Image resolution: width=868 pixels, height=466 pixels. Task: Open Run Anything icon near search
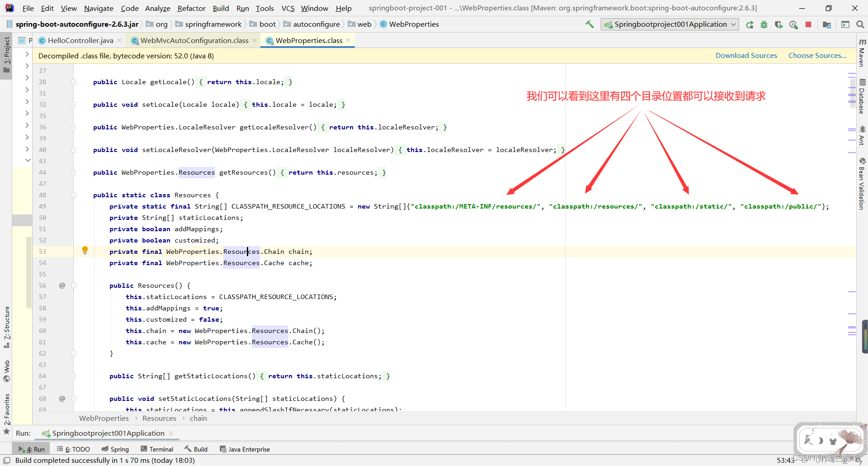coord(845,24)
